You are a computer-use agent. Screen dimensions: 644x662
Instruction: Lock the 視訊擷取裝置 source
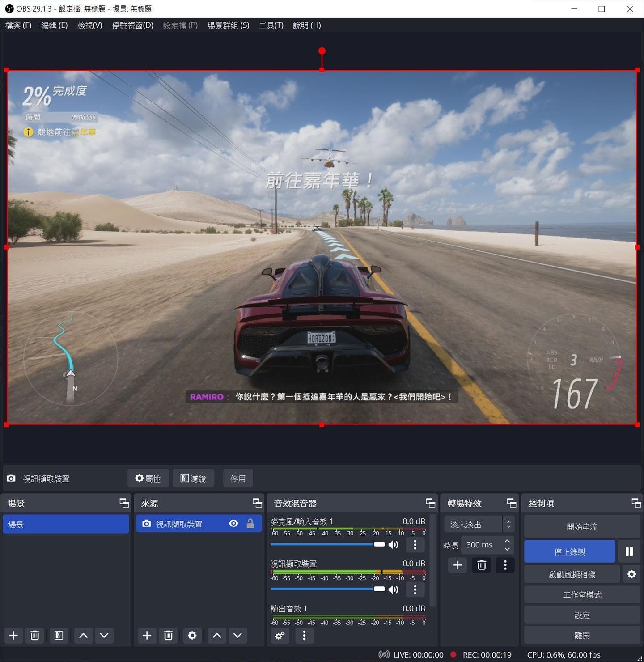[x=251, y=523]
